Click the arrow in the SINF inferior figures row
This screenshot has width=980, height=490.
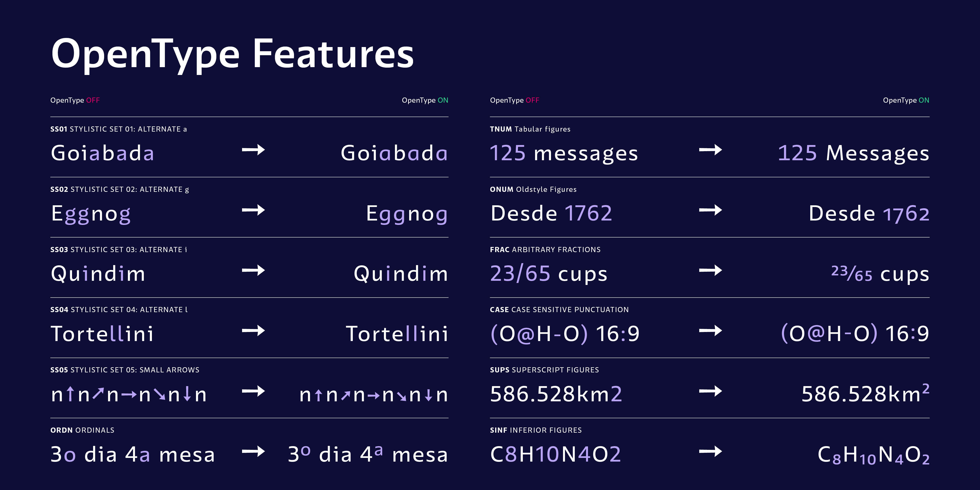(710, 452)
